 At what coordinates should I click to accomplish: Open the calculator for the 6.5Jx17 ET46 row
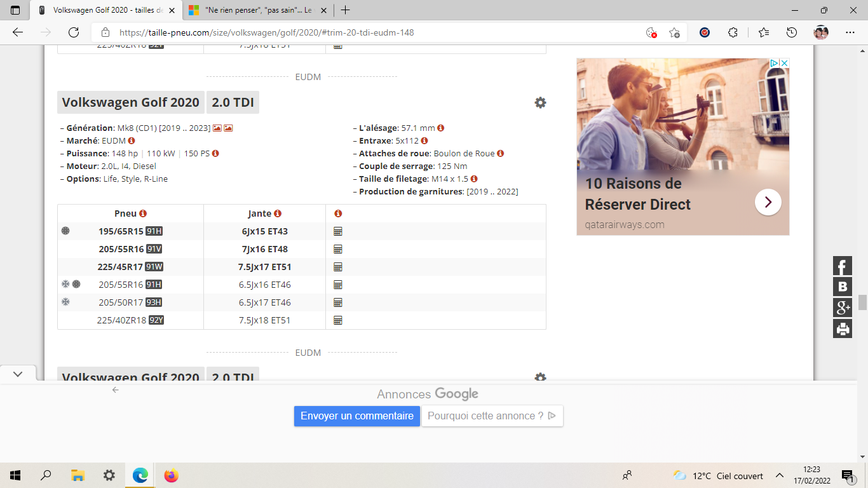338,302
